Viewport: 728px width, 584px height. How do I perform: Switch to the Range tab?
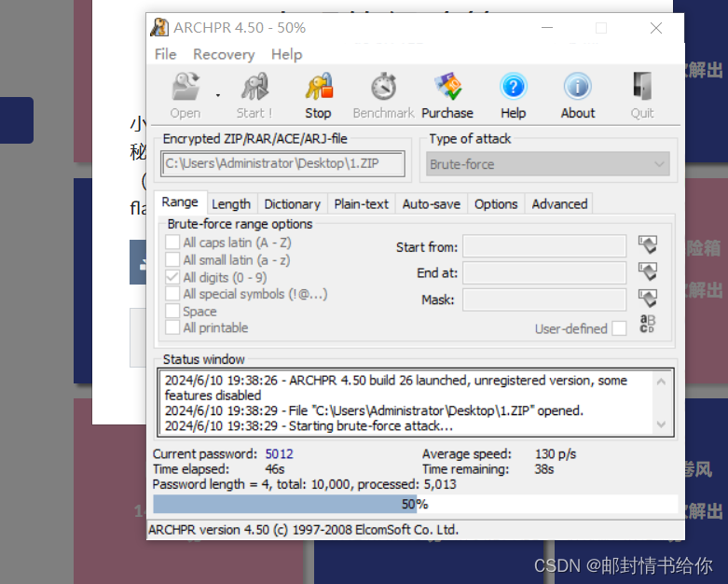tap(180, 202)
